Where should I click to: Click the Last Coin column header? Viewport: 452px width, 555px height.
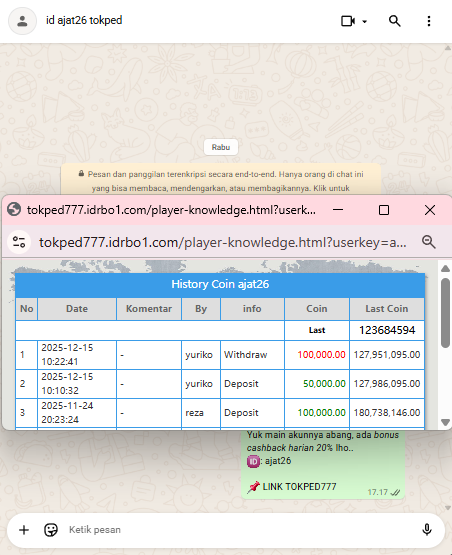(387, 309)
